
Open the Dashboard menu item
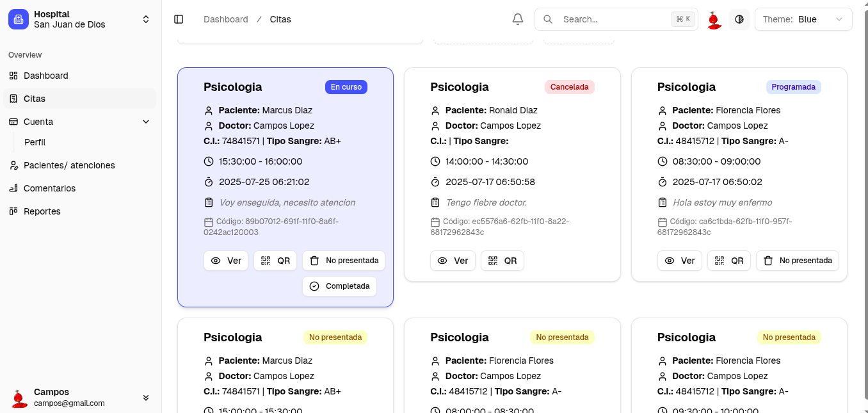coord(80,76)
